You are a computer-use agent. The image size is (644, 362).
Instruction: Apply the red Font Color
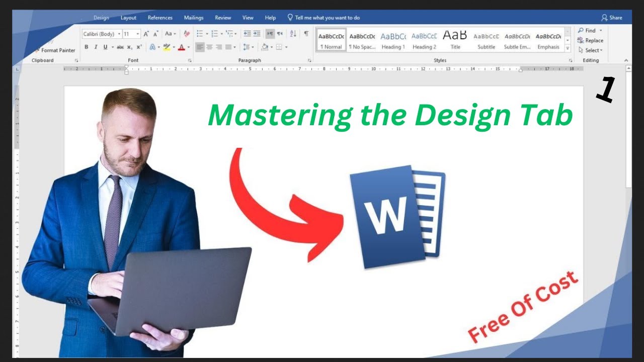182,47
